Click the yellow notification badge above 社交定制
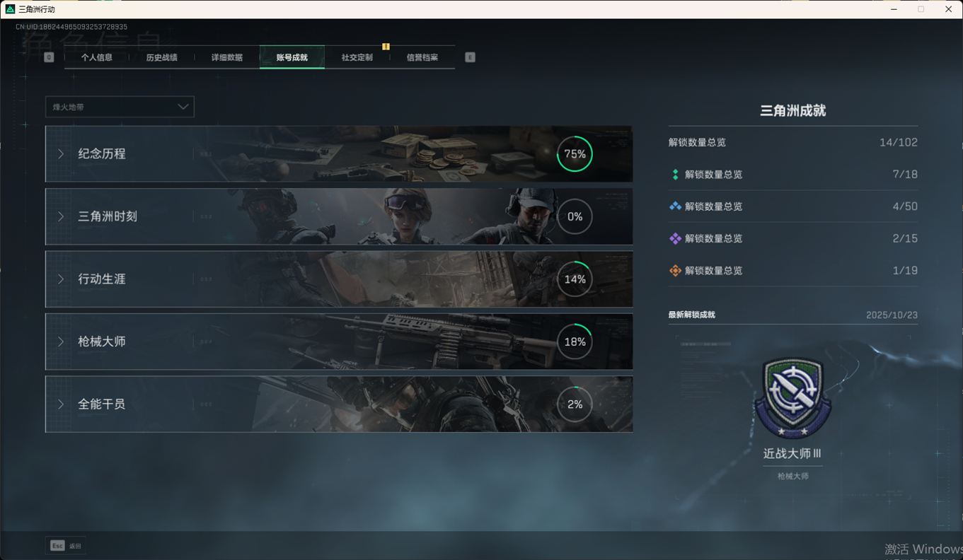Screen dimensions: 963x560 [x=386, y=47]
